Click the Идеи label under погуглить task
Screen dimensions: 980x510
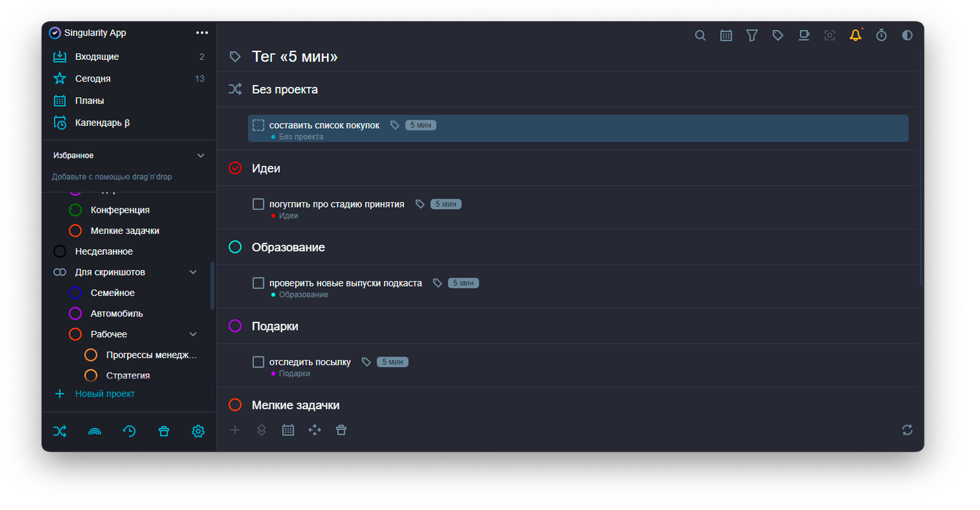pyautogui.click(x=289, y=216)
